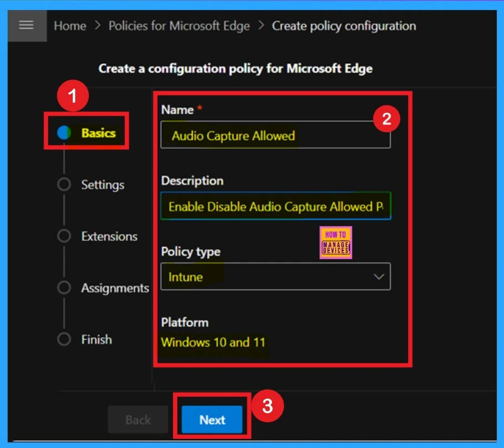504x448 pixels.
Task: Click the Basics step circle indicator
Action: pos(64,133)
